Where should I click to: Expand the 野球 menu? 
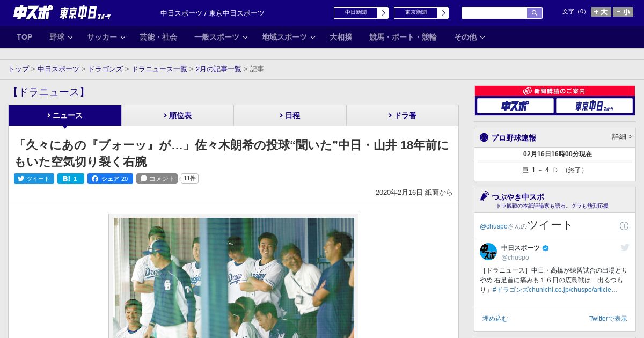(61, 37)
